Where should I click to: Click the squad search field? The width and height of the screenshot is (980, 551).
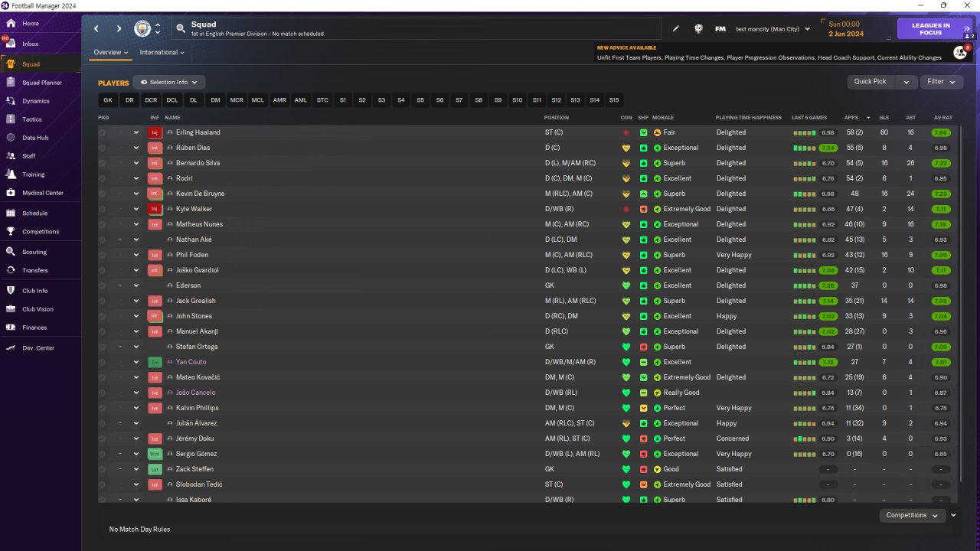coord(417,29)
